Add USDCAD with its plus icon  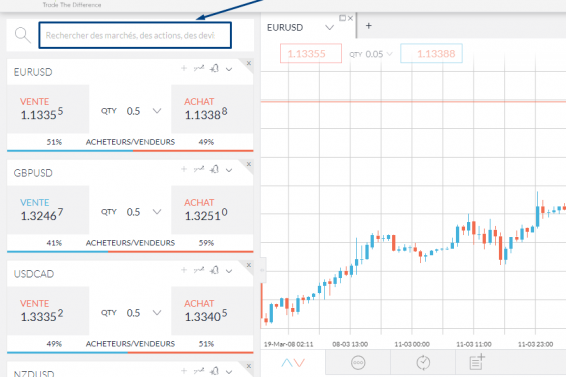[184, 270]
